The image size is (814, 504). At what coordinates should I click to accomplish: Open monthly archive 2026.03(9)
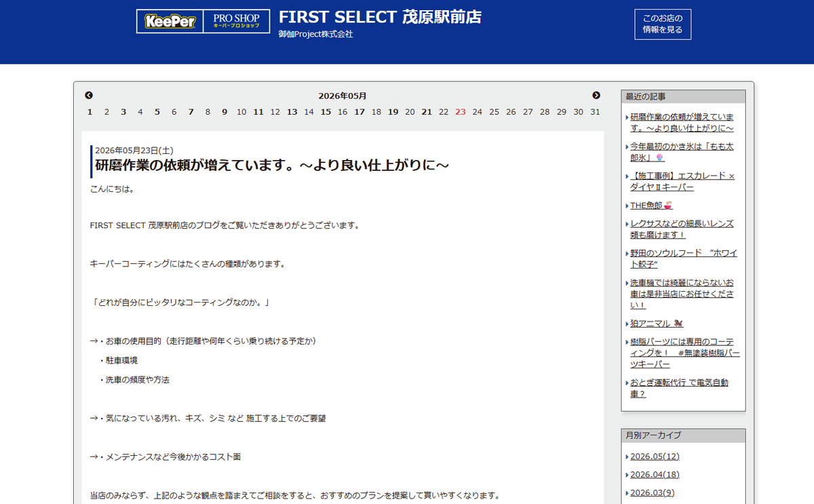coord(652,493)
